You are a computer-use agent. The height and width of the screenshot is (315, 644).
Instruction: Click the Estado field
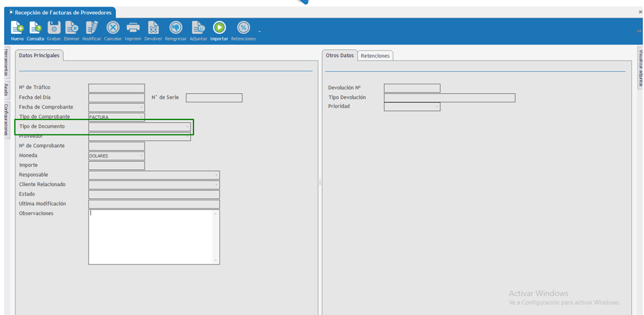154,194
